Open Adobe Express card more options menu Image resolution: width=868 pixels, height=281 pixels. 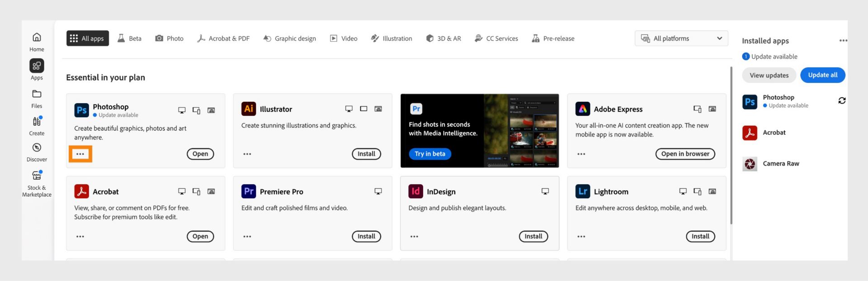click(581, 154)
